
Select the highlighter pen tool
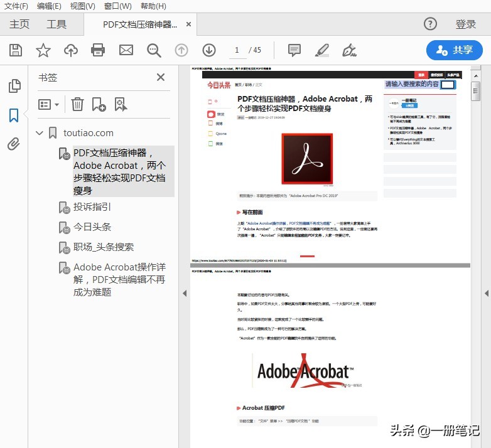click(322, 50)
